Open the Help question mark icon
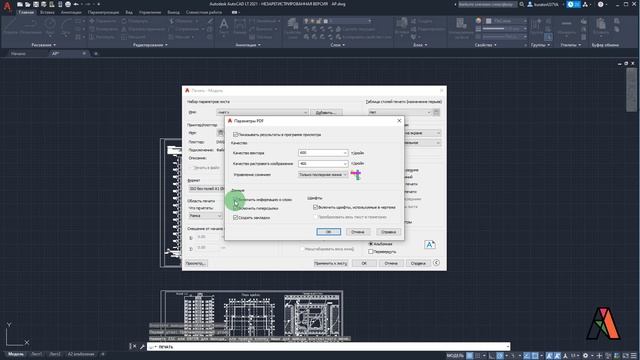Image resolution: width=640 pixels, height=360 pixels. click(x=600, y=4)
